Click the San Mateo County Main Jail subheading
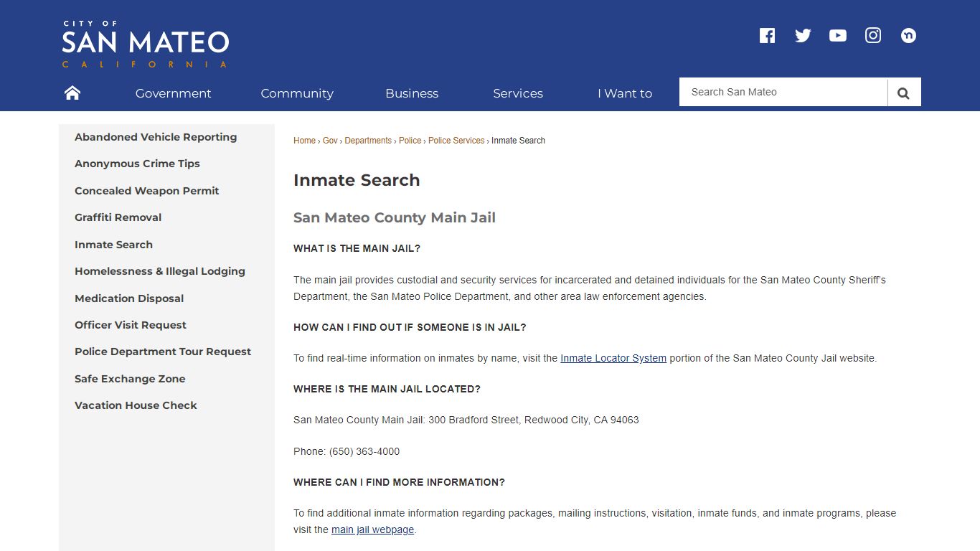 click(395, 217)
